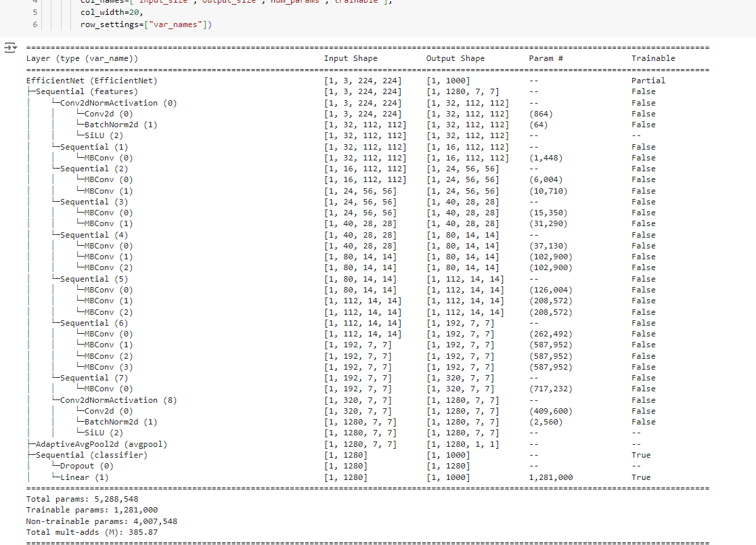
Task: Select 'Total params: 5,288,548' line
Action: (83, 499)
